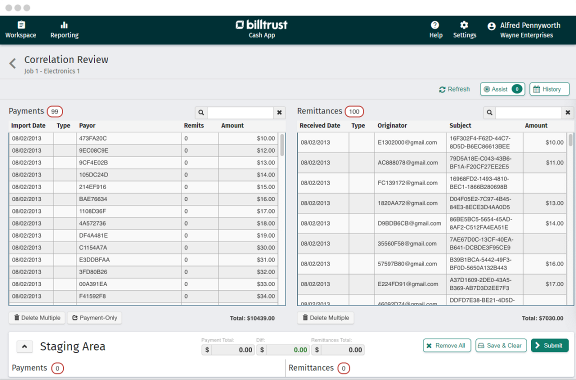Select remittance from E224FD91@gmail.com
Screen dimensions: 576x380
[x=432, y=284]
